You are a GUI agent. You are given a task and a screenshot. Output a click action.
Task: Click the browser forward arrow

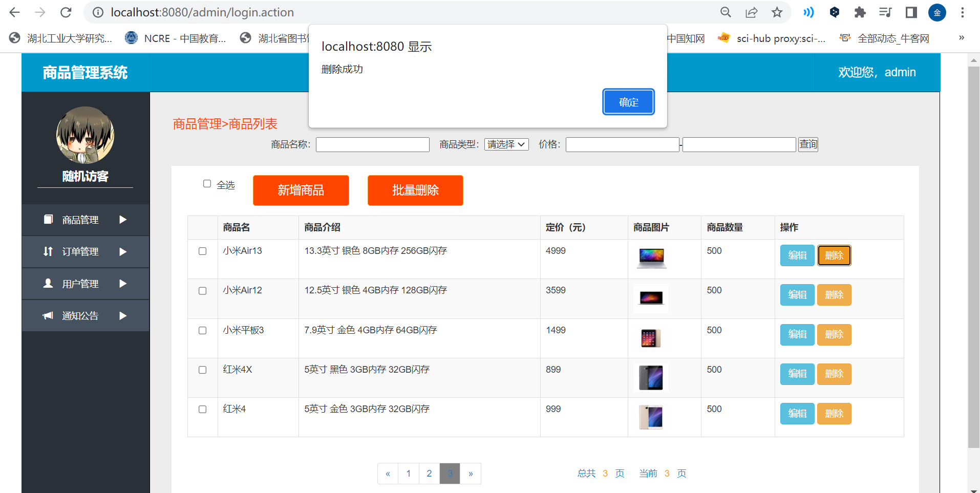(40, 12)
